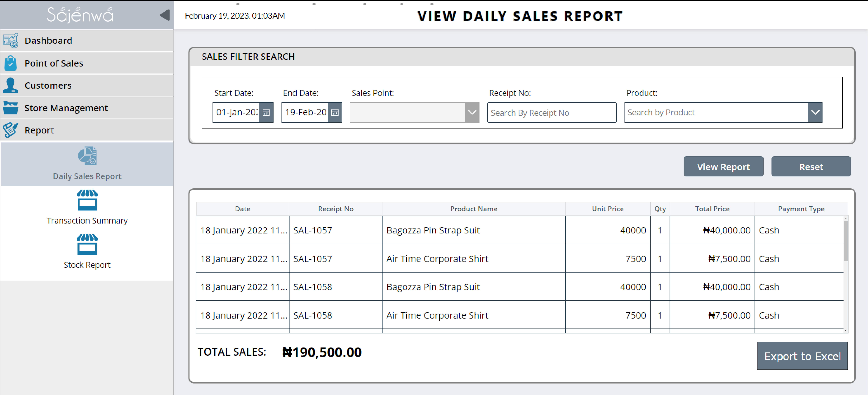Click the Date column header

pos(243,209)
